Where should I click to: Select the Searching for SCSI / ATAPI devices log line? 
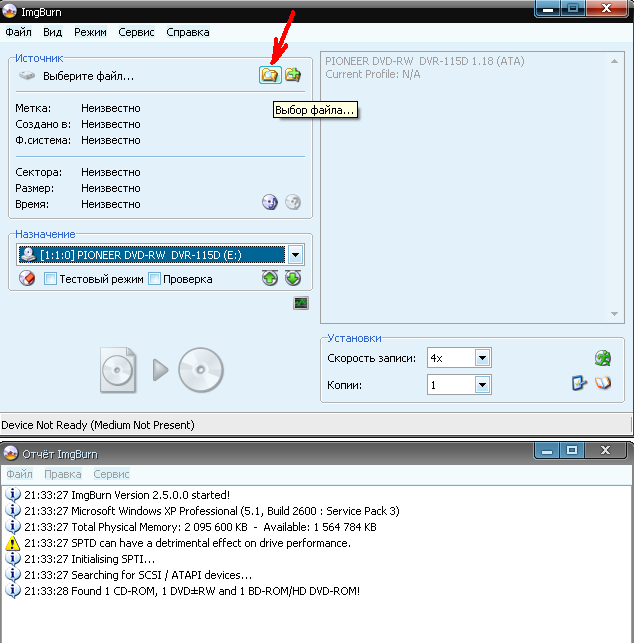(x=138, y=575)
